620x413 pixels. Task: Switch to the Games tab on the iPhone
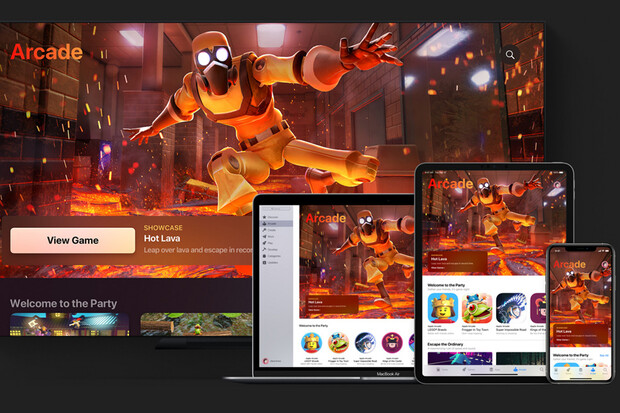click(x=568, y=372)
